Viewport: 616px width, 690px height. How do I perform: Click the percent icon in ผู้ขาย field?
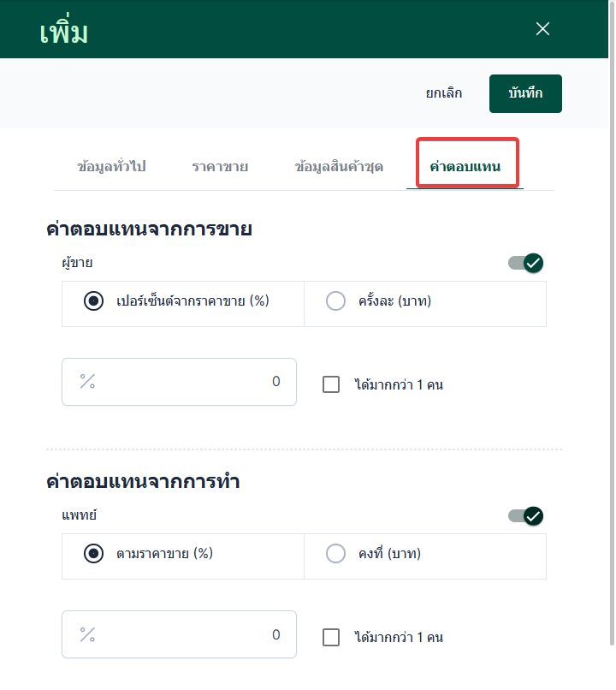coord(87,382)
